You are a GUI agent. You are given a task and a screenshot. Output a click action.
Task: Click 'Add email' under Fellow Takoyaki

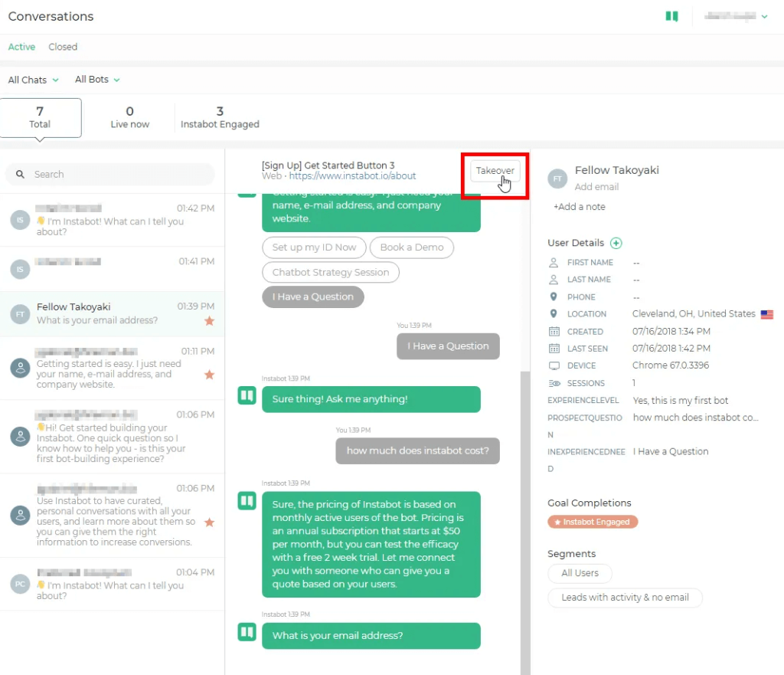(596, 187)
